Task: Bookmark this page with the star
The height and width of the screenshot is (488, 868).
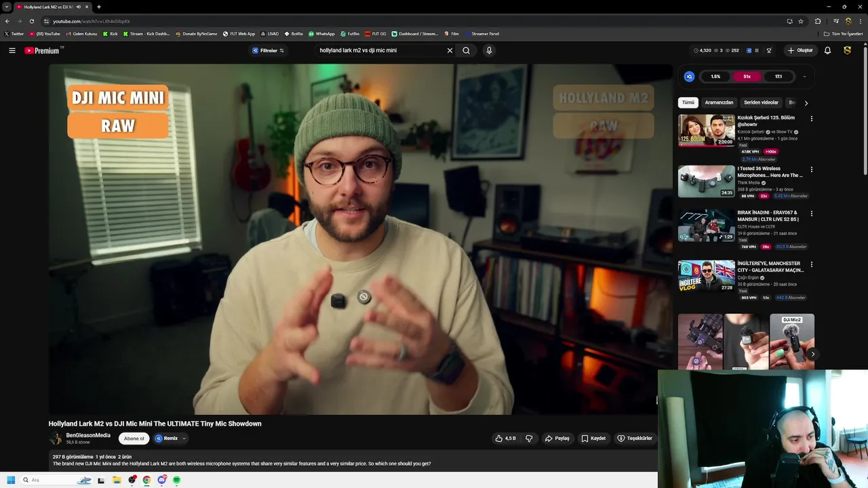Action: 801,21
